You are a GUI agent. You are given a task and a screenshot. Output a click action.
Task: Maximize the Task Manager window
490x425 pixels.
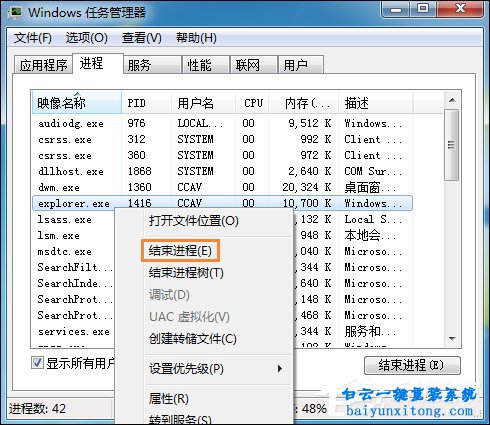click(423, 9)
